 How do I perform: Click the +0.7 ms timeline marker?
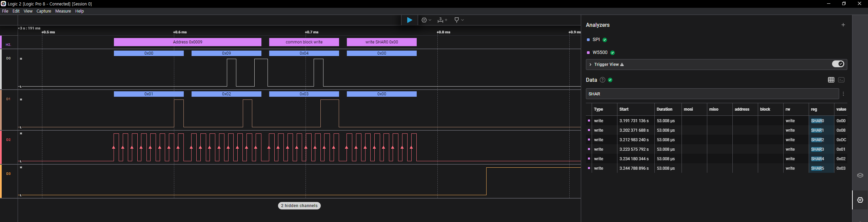pos(312,32)
